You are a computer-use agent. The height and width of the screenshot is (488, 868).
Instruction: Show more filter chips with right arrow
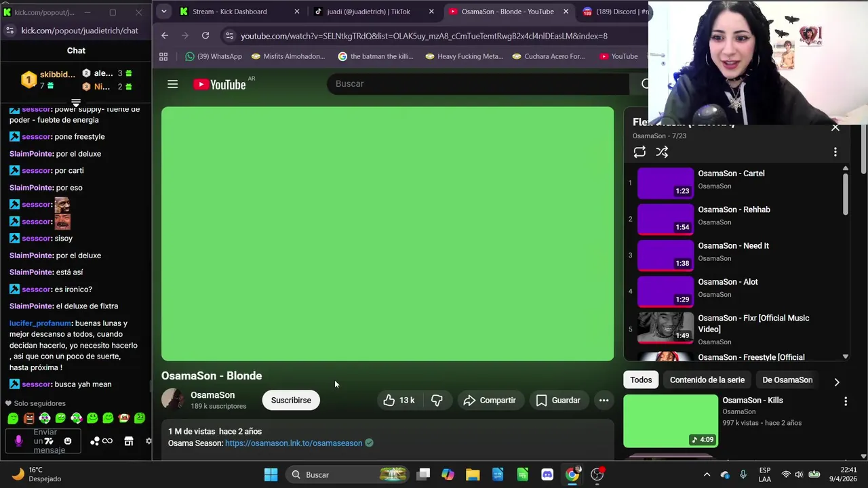tap(836, 382)
